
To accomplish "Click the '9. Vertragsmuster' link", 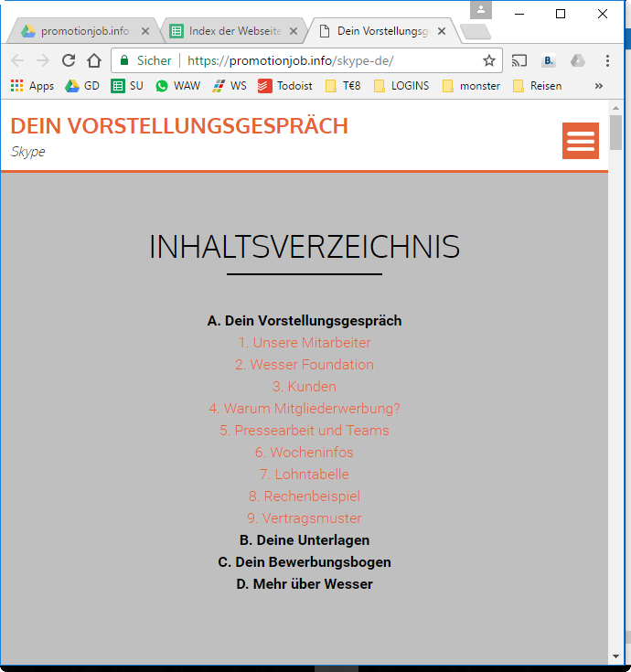I will click(x=304, y=518).
